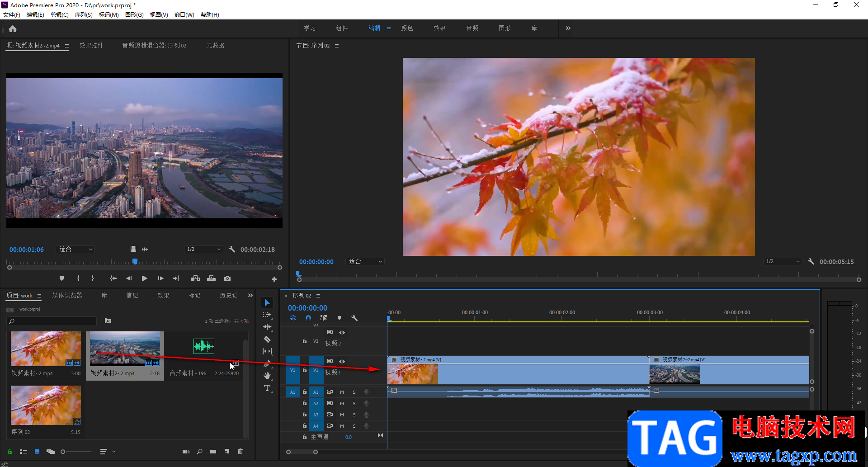868x467 pixels.
Task: Open Source monitor button editor plus icon
Action: coord(274,279)
